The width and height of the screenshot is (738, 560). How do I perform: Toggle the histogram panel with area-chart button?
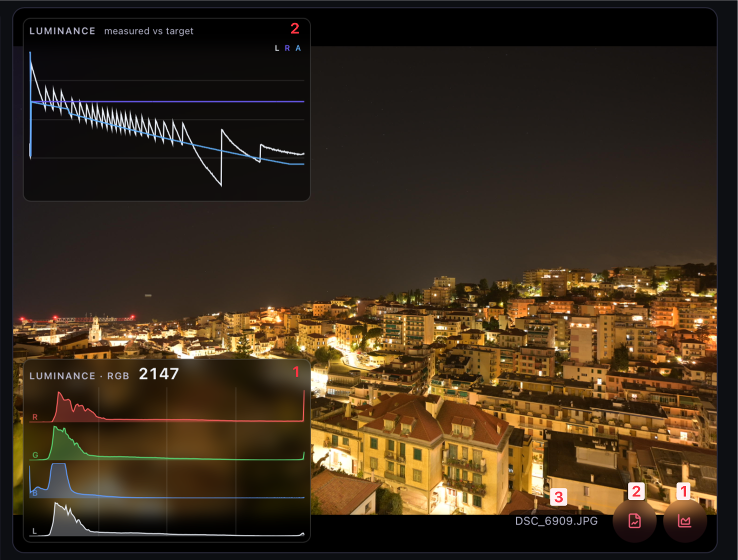pyautogui.click(x=684, y=520)
